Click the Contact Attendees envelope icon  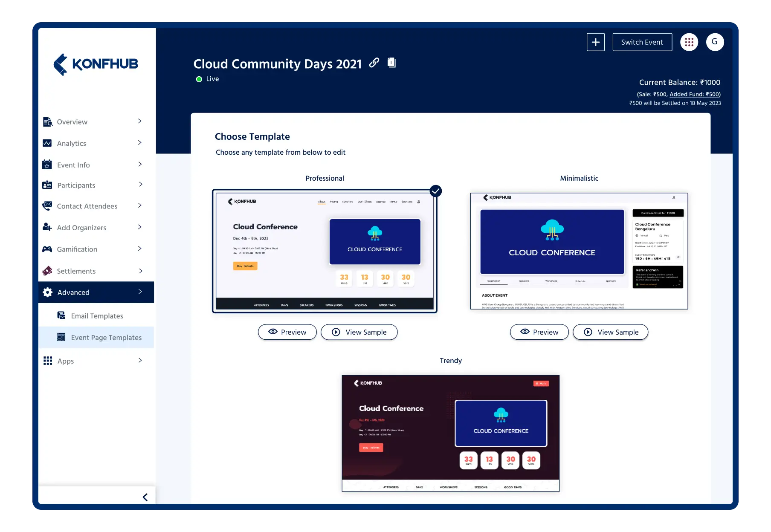coord(47,206)
